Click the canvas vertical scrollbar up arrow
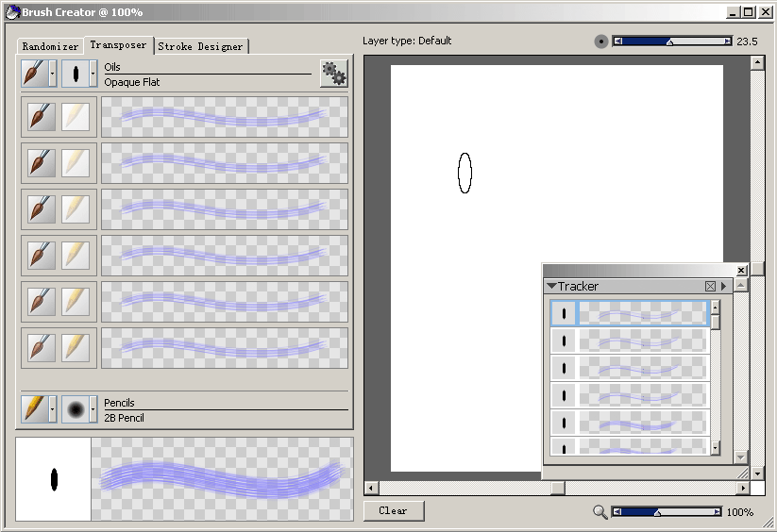Image resolution: width=777 pixels, height=532 pixels. [x=757, y=62]
